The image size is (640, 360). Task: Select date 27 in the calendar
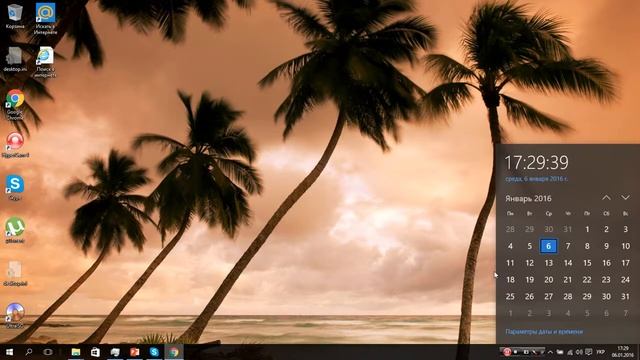(x=549, y=297)
